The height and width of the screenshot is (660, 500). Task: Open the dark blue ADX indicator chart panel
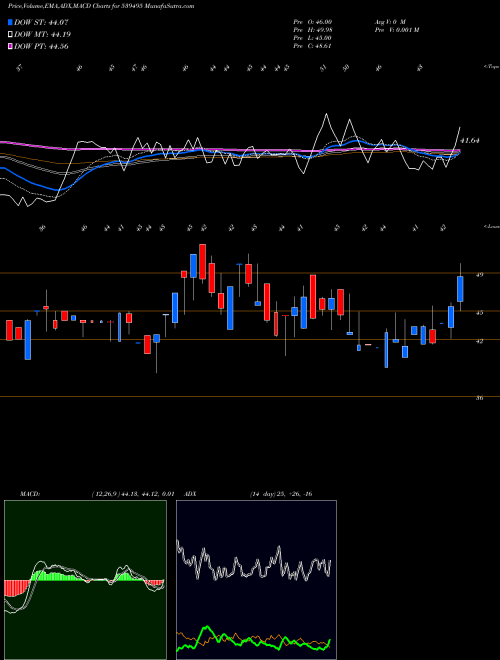click(x=256, y=580)
